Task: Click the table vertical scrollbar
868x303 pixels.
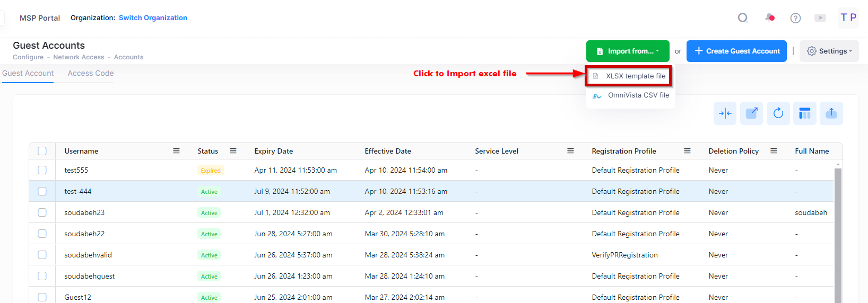Action: click(838, 233)
